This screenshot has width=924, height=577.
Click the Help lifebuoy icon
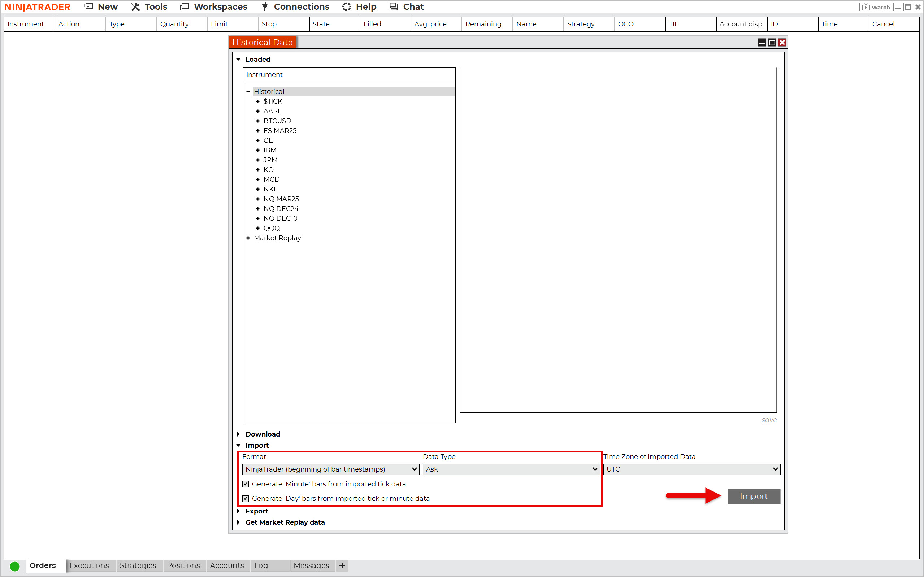click(346, 7)
